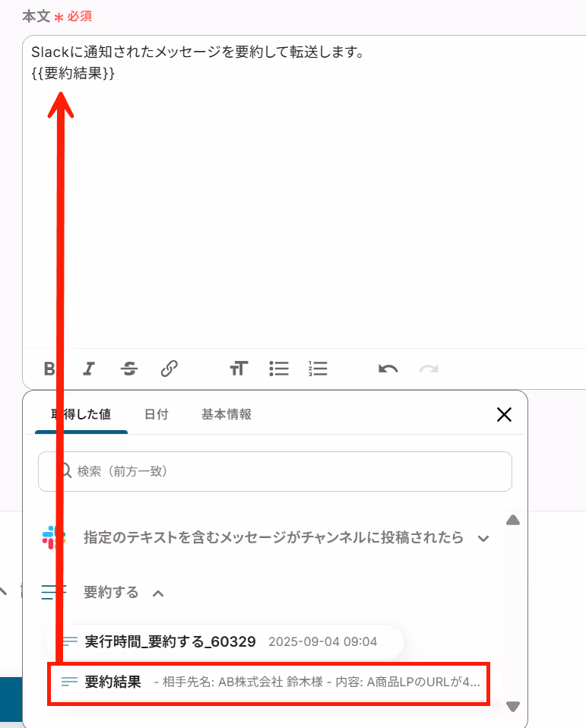Switch to the 取得した値 tab

[81, 414]
